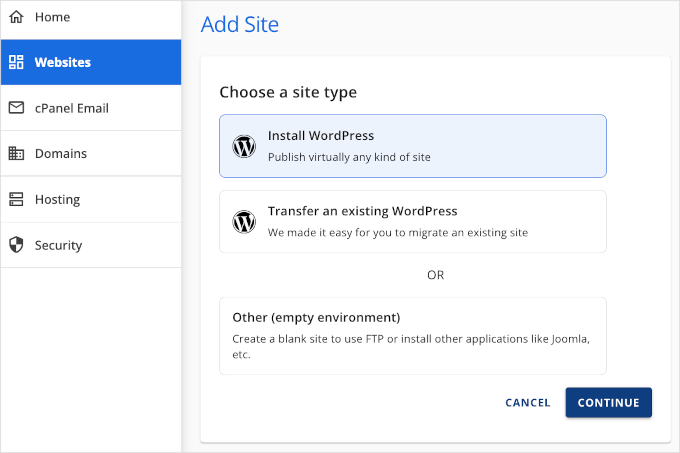
Task: Click 'We made it easy for you to migrate' text
Action: point(398,232)
